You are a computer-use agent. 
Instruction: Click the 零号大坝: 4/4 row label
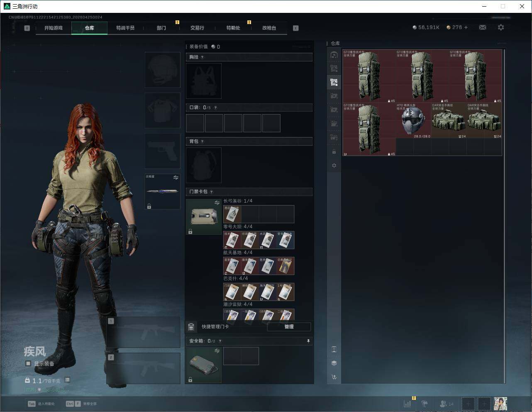point(238,227)
